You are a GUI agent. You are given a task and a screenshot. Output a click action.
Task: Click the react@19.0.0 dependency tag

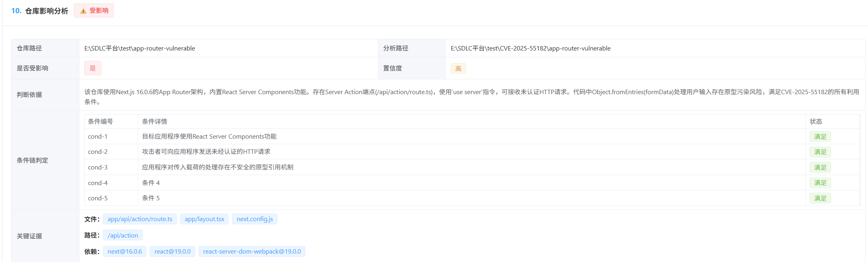click(172, 252)
